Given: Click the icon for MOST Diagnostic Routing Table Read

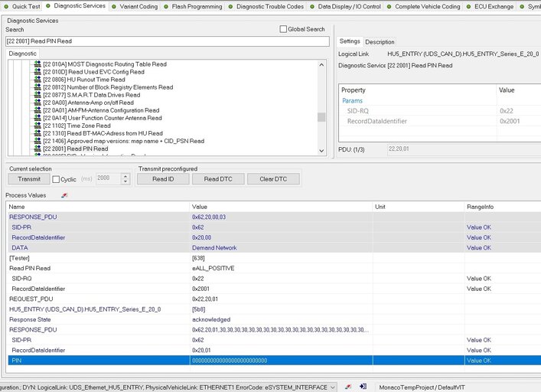Looking at the screenshot, I should tap(37, 64).
